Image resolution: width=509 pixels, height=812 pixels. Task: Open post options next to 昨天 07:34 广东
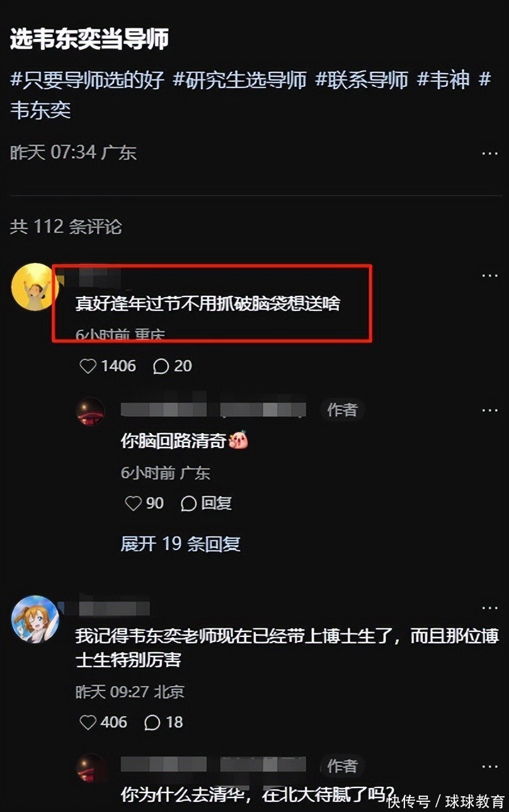tap(490, 154)
